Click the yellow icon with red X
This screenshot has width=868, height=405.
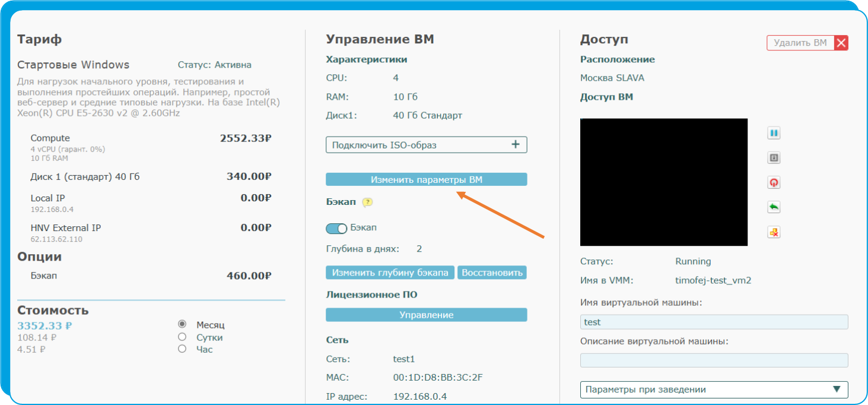pyautogui.click(x=774, y=232)
